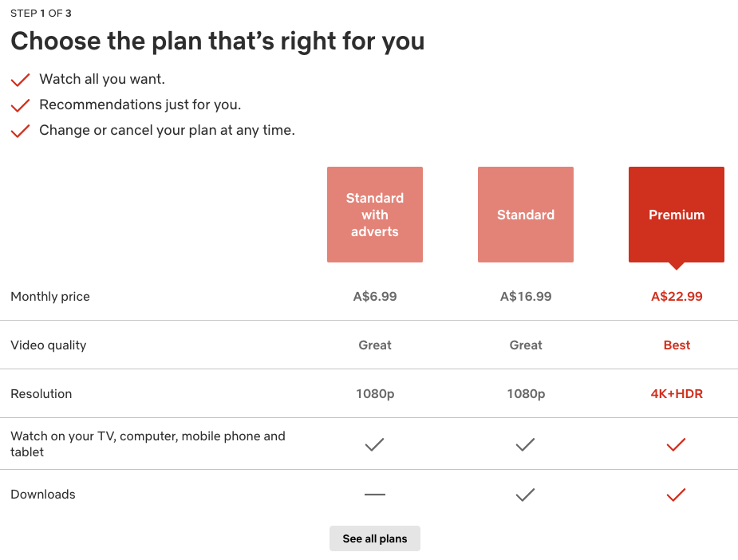
Task: Click the 4K+HDR resolution value
Action: [677, 394]
